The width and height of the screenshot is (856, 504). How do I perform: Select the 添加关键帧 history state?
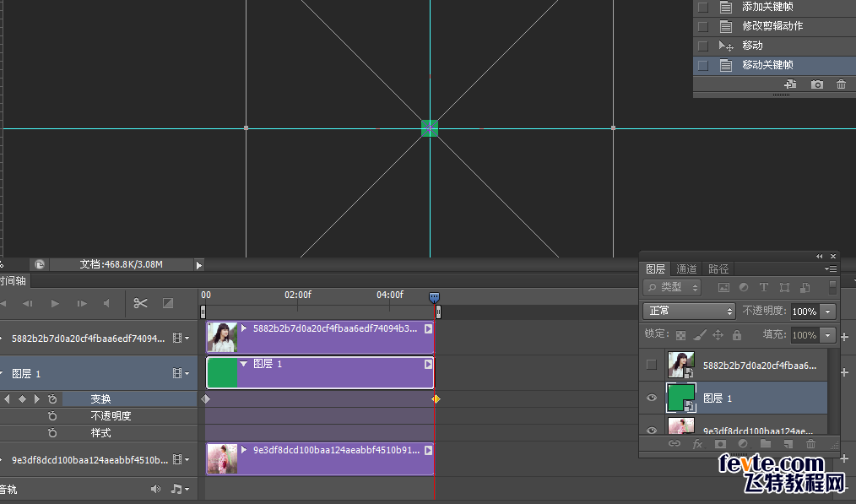(774, 7)
